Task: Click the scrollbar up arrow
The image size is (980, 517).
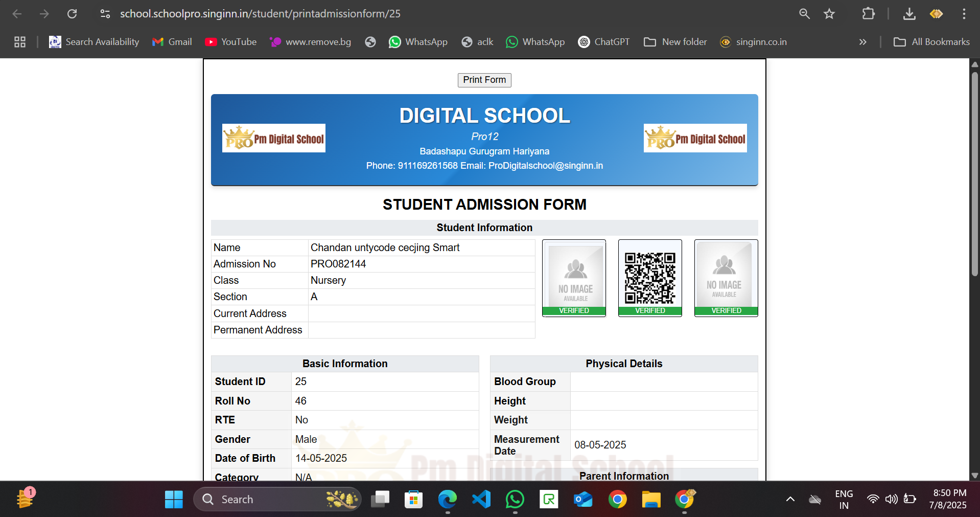Action: (975, 64)
